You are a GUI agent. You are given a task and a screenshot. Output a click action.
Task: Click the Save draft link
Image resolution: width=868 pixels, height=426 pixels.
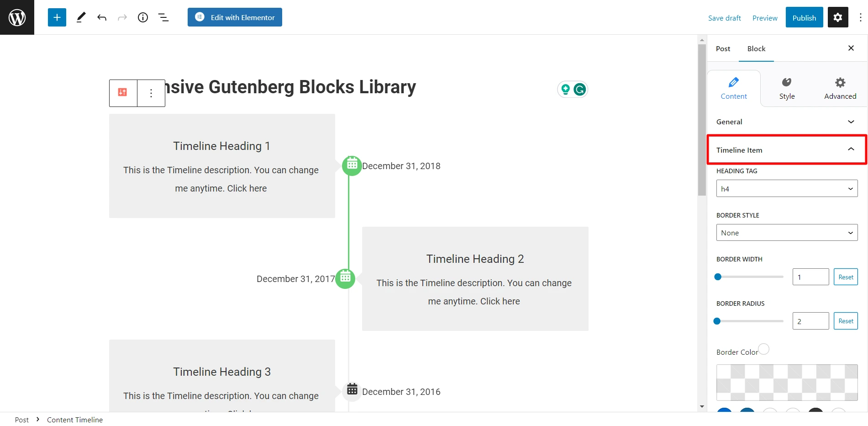coord(724,18)
